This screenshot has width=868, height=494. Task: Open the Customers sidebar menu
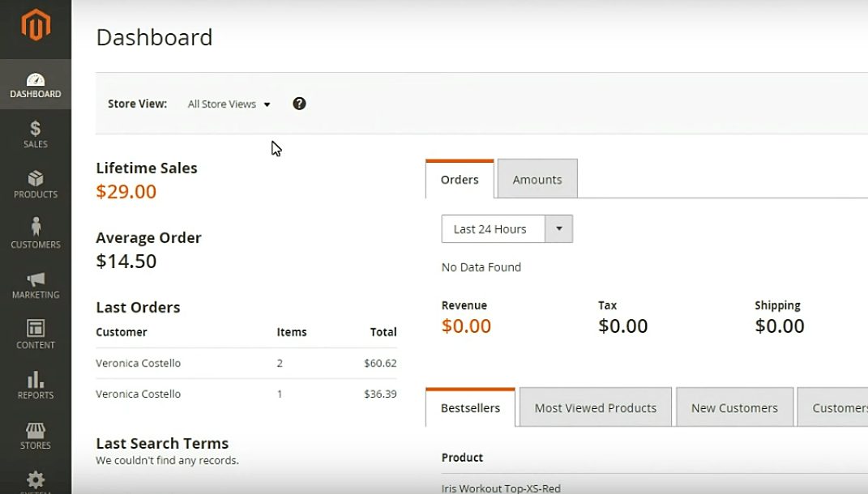(36, 235)
